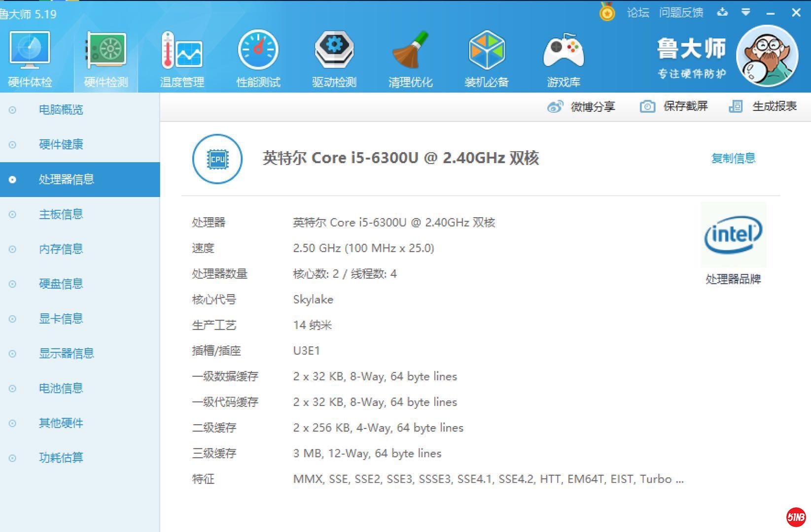This screenshot has height=532, width=811.
Task: Open the 性能测试 speedometer icon
Action: [258, 51]
